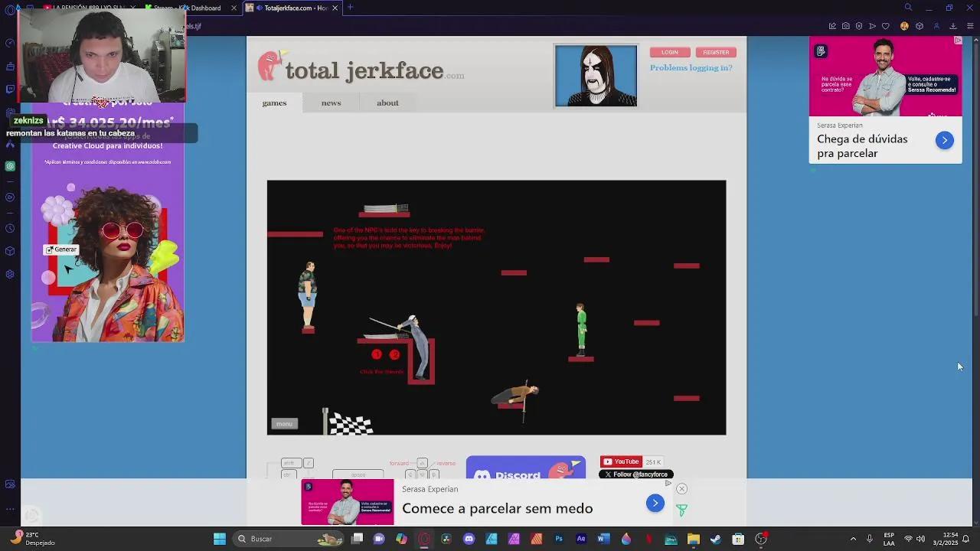
Task: Expand hidden icons in the system tray
Action: click(853, 539)
